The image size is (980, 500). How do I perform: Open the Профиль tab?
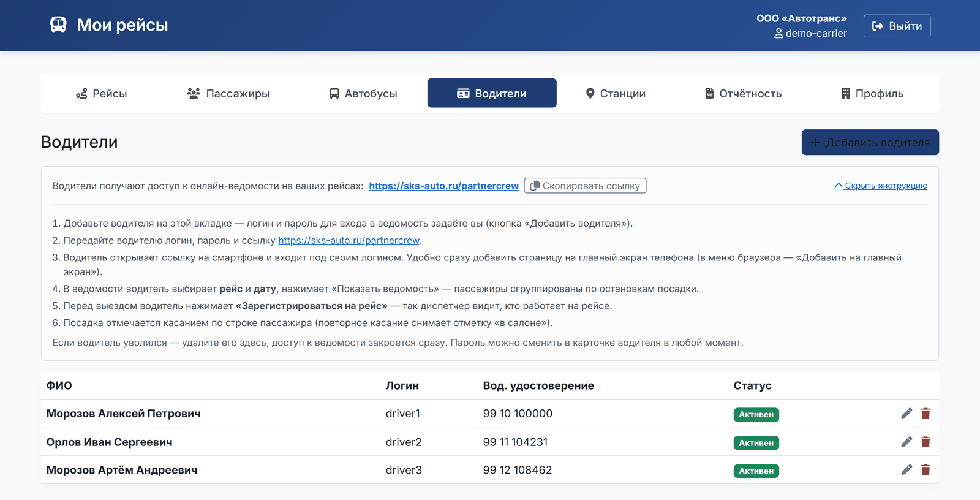click(x=872, y=93)
